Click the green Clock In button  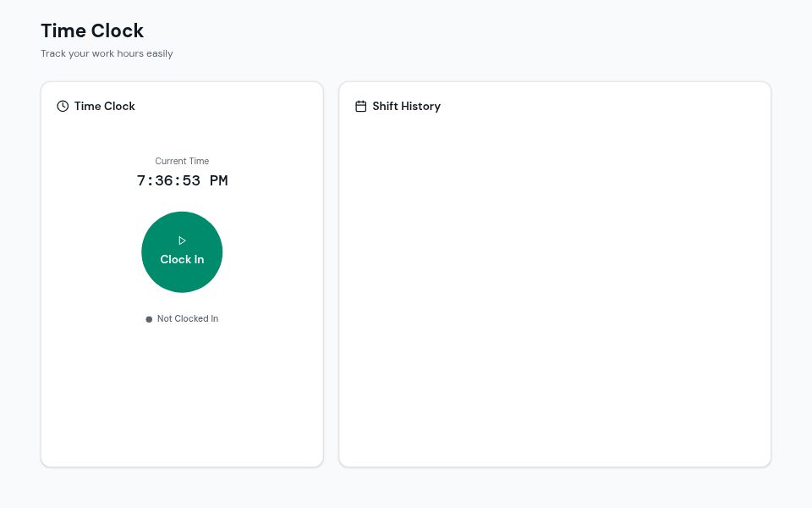click(182, 252)
